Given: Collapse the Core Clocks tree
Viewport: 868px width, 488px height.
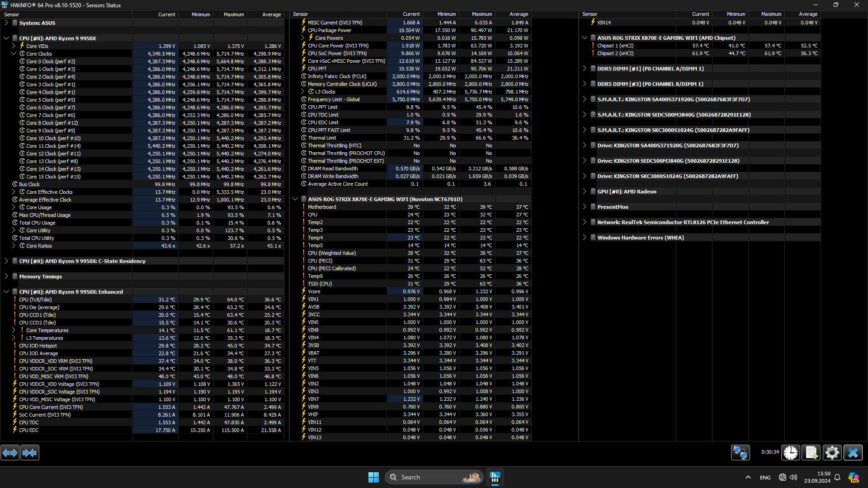Looking at the screenshot, I should coord(14,54).
